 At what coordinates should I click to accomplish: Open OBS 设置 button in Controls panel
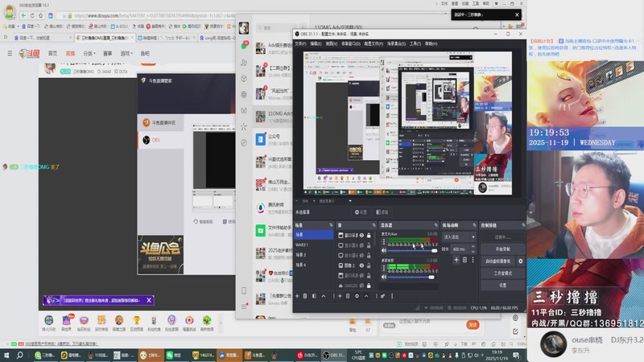click(502, 285)
